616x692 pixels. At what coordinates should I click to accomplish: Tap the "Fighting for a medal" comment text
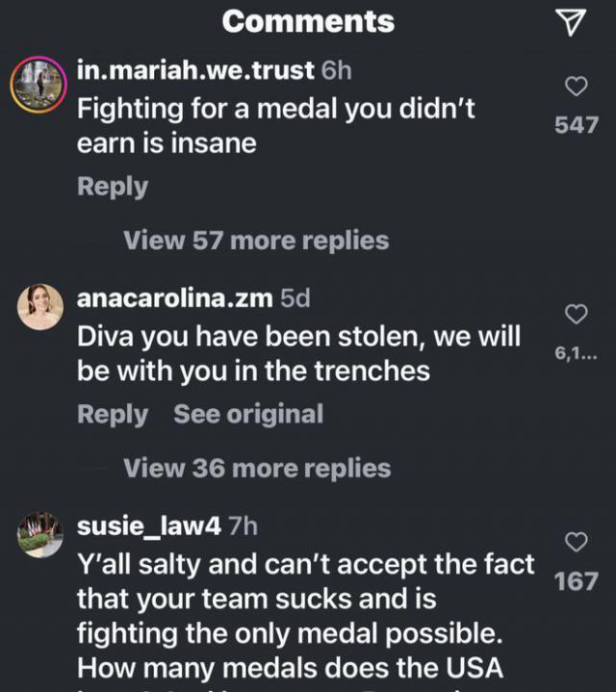[275, 126]
